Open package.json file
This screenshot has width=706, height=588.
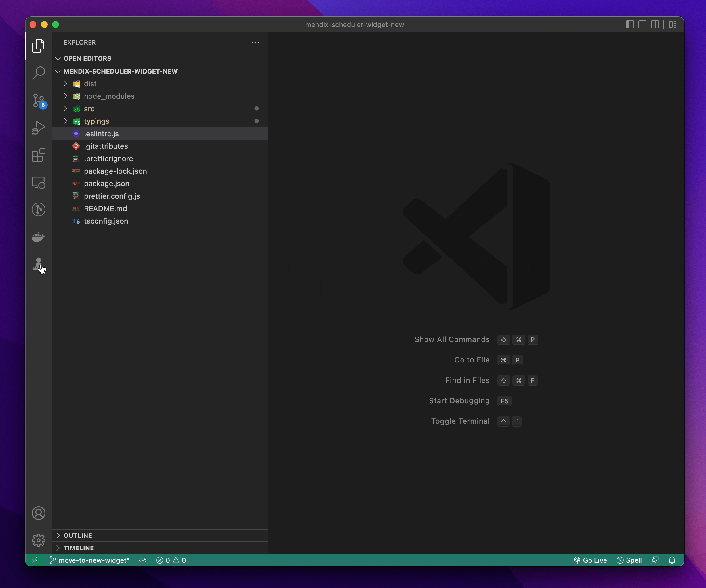(x=106, y=184)
